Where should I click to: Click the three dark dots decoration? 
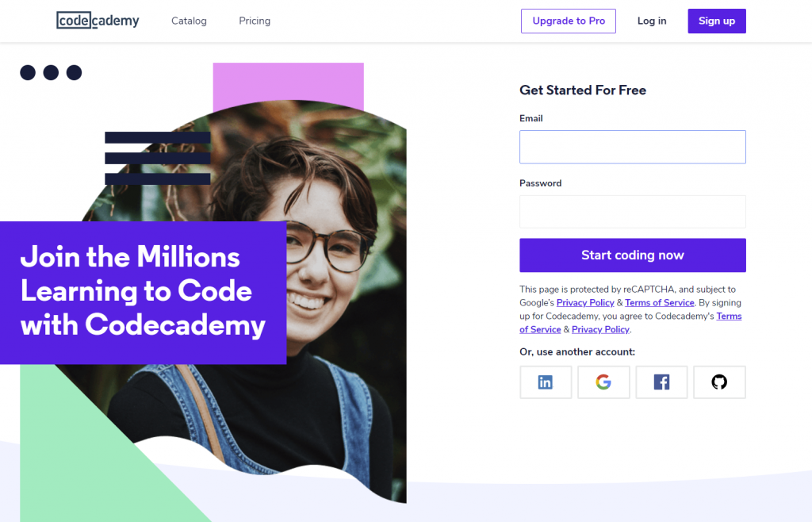pos(51,72)
